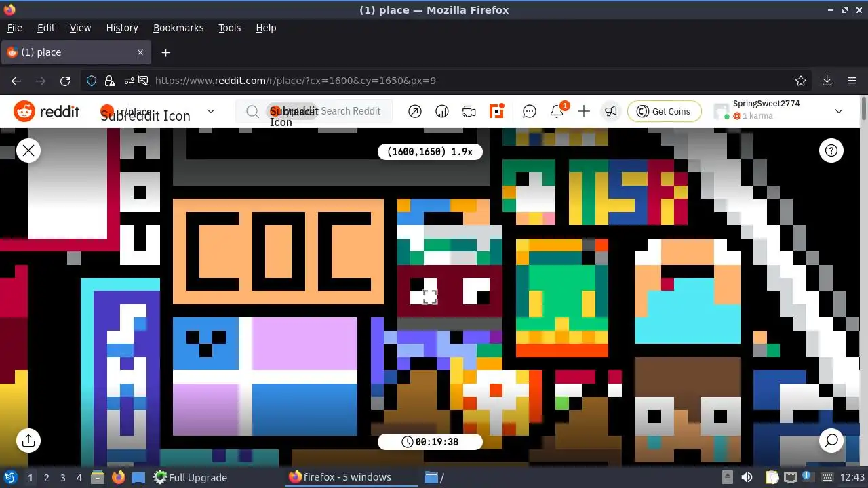Switch to workspace 3
868x488 pixels.
(x=62, y=477)
